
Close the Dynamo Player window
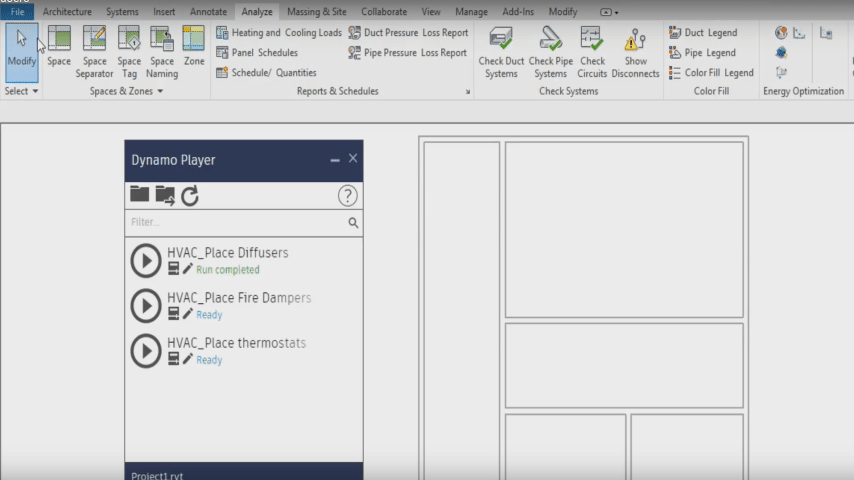click(x=353, y=158)
